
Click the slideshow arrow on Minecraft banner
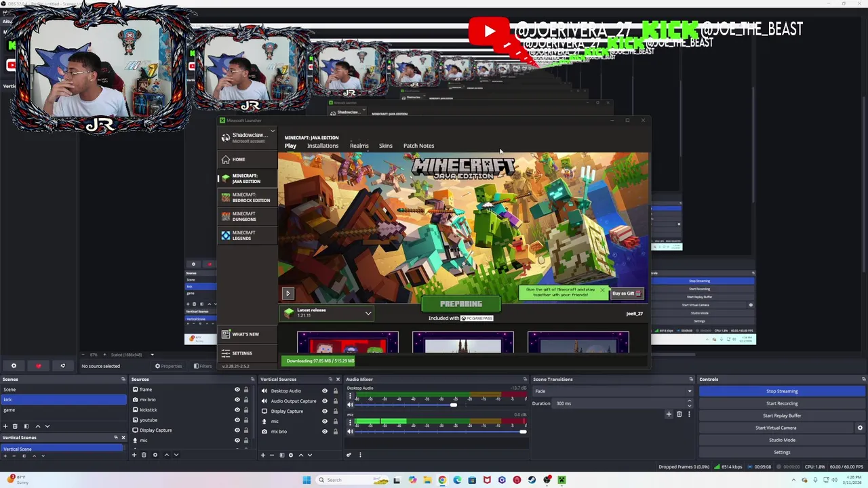coord(288,293)
